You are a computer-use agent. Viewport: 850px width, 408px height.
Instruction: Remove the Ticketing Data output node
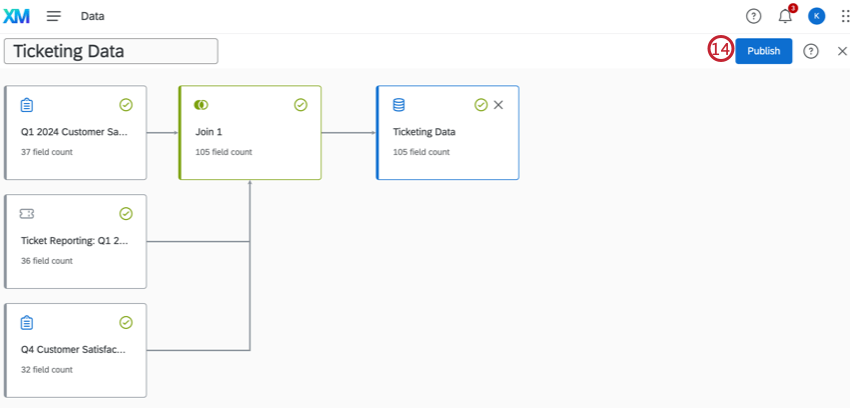click(498, 105)
